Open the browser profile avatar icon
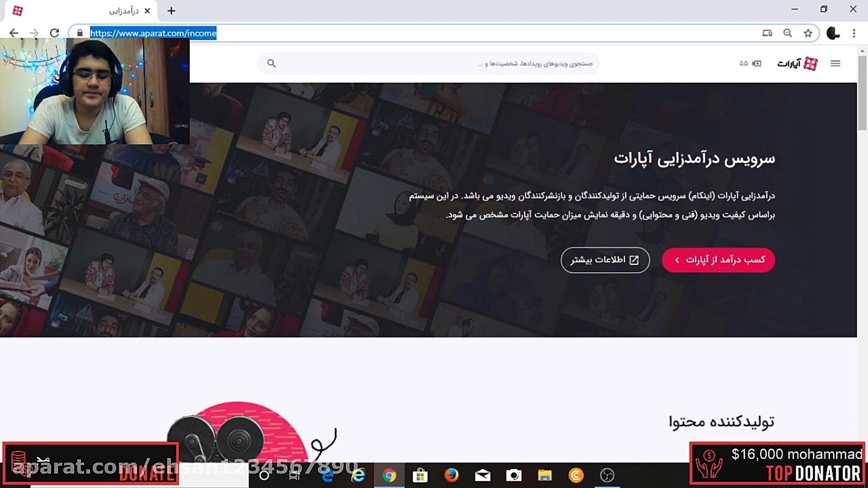 click(833, 33)
